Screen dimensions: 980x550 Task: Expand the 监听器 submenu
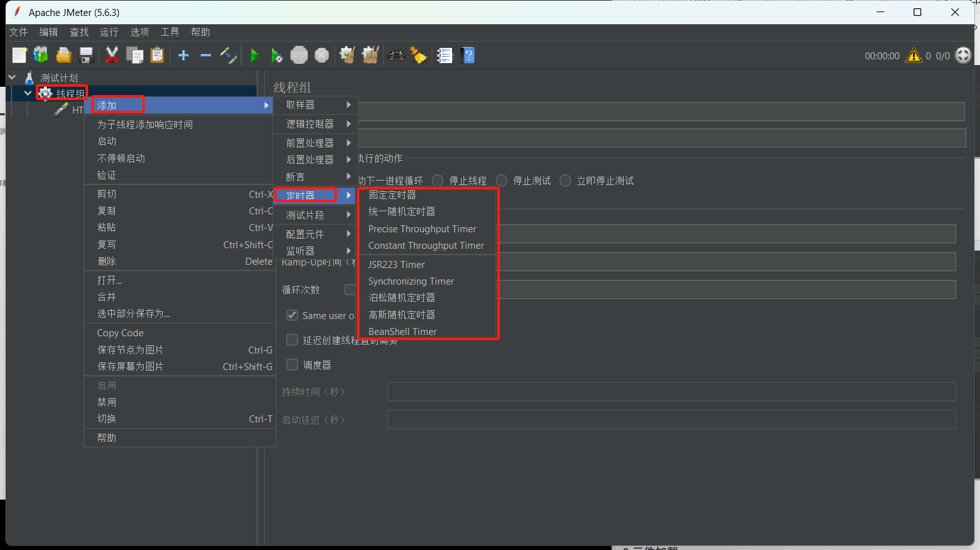315,251
